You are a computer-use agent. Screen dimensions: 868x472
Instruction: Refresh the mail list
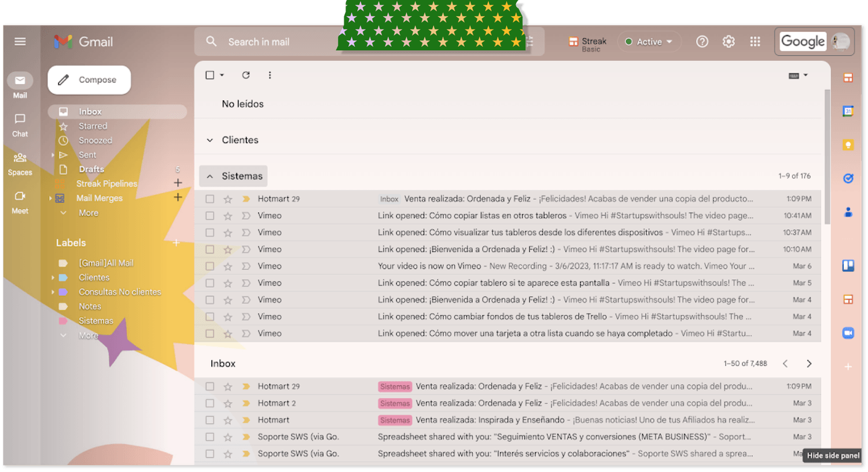click(x=246, y=75)
